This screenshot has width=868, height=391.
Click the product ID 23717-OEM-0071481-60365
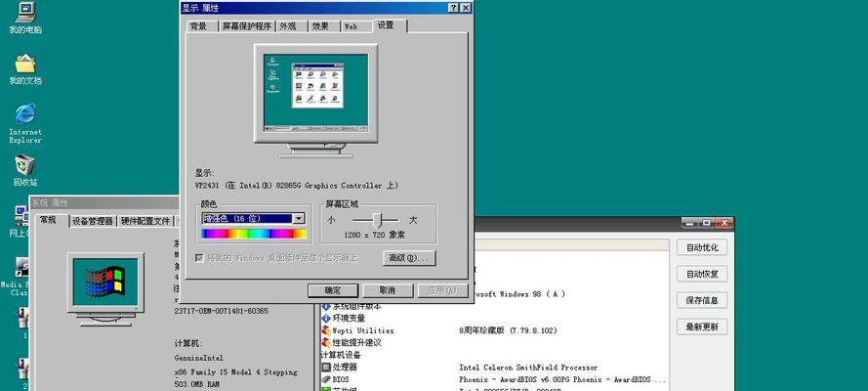coord(221,311)
